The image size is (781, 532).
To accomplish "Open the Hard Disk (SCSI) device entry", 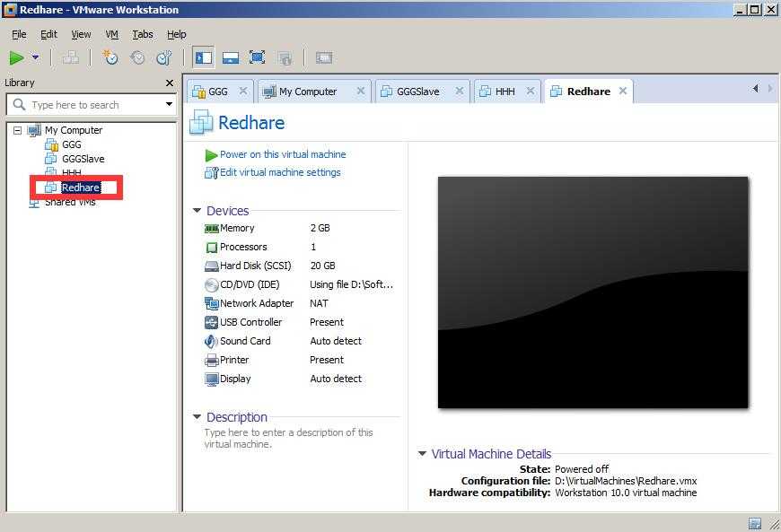I will [255, 266].
